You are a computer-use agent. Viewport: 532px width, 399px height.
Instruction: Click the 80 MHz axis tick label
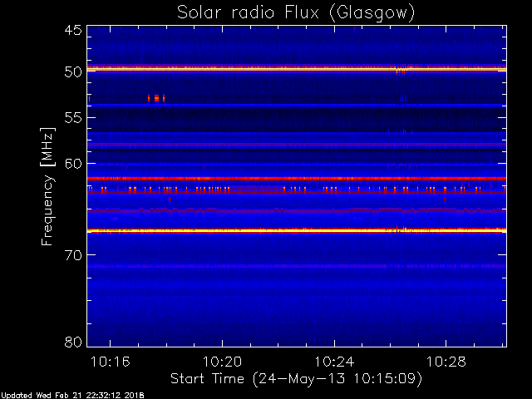pyautogui.click(x=73, y=342)
